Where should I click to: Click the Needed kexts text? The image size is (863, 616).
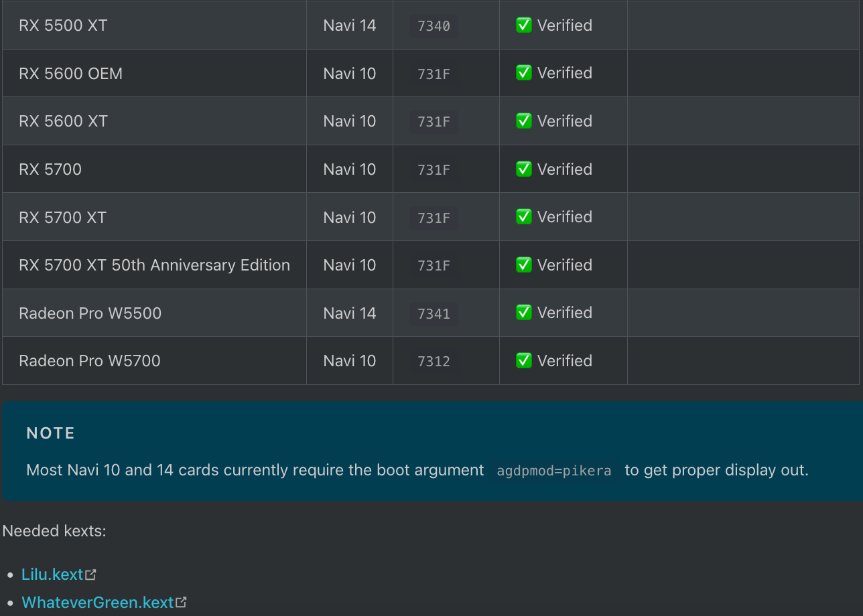pos(54,531)
